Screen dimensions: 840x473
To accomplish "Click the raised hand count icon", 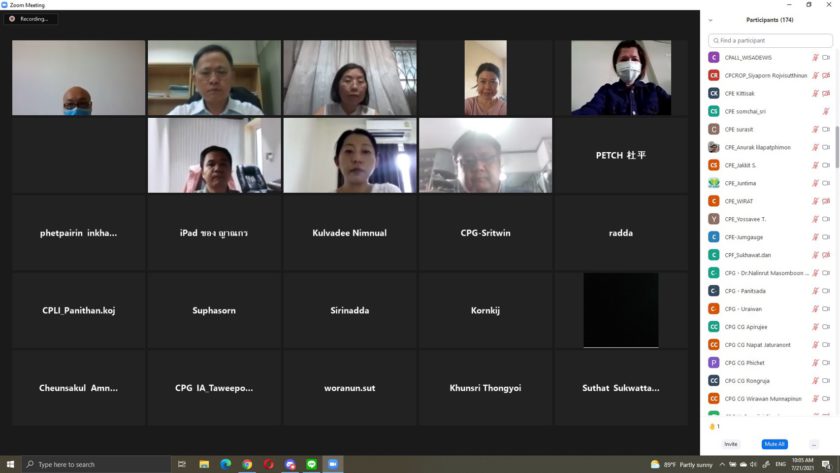I will pyautogui.click(x=714, y=426).
